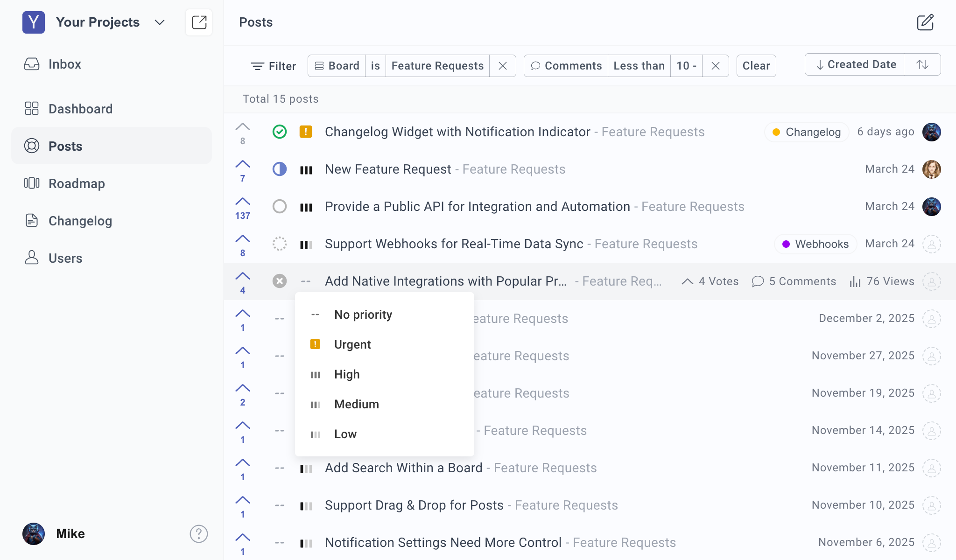Click Urgent priority icon on Changelog Widget post
Screen dimensions: 956x560
tap(306, 132)
